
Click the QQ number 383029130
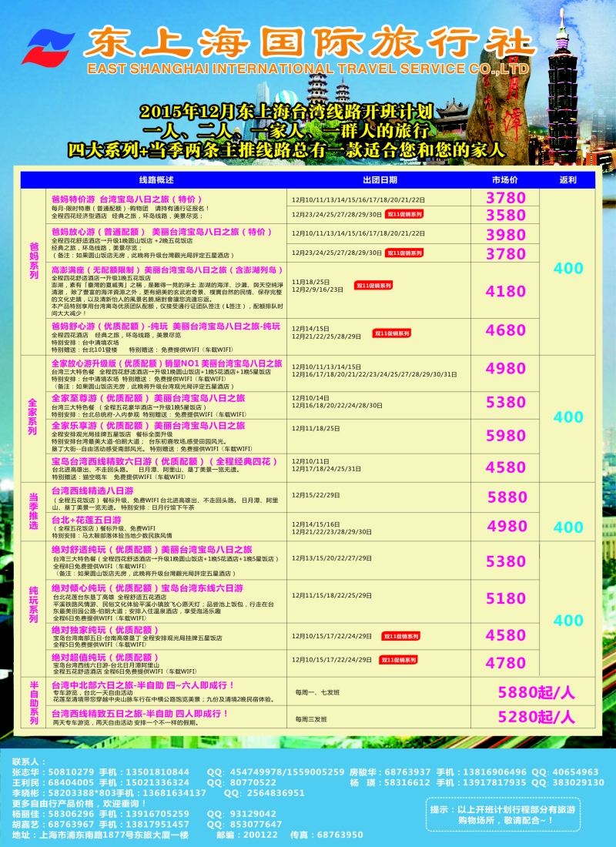coord(579,782)
